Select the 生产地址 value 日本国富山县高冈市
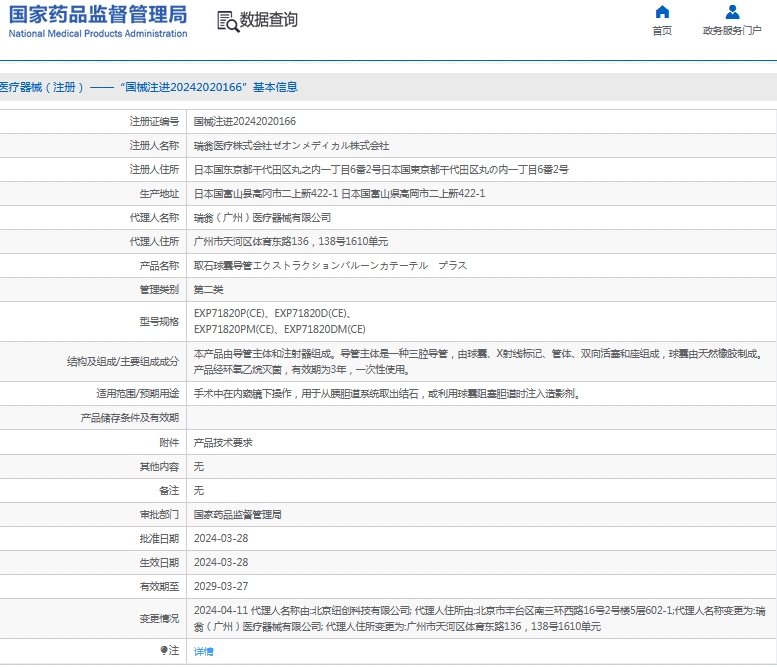Viewport: 777px width, 667px height. (339, 194)
